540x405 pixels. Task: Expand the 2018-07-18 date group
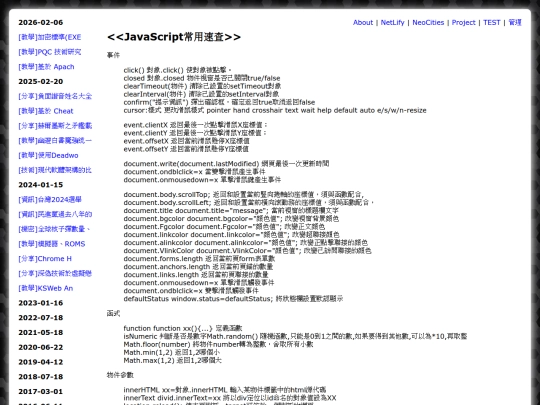click(41, 377)
